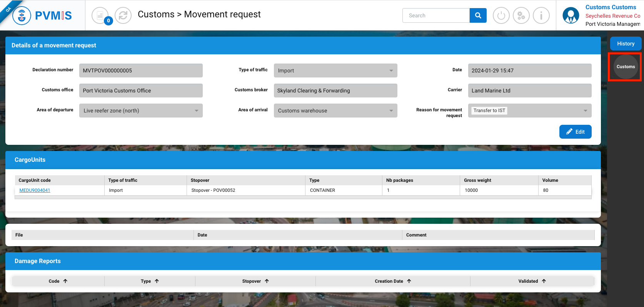Open the Area of arrival dropdown
The width and height of the screenshot is (644, 307).
335,111
